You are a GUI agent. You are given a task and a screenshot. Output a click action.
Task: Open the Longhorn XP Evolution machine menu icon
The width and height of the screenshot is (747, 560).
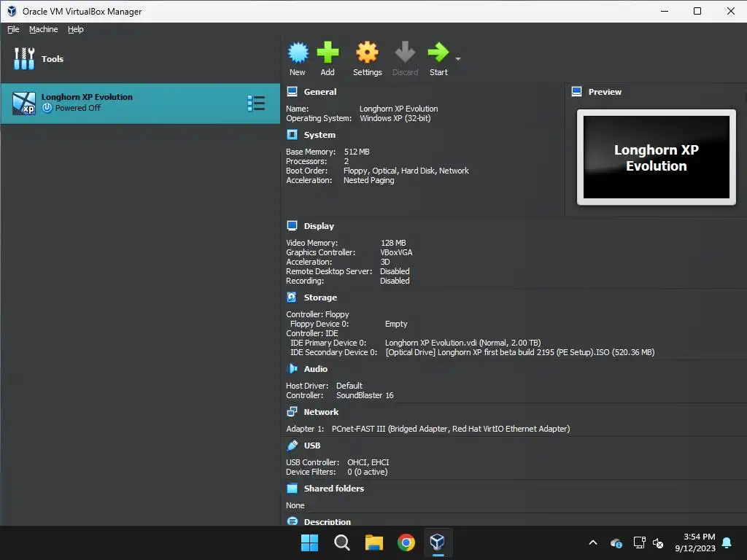point(256,104)
